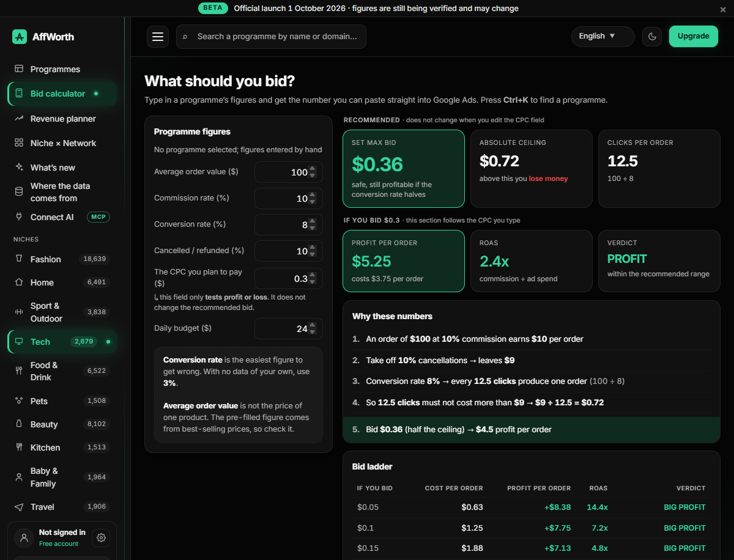Click the database icon for data sources
Screen dimensions: 734x560
pyautogui.click(x=19, y=192)
